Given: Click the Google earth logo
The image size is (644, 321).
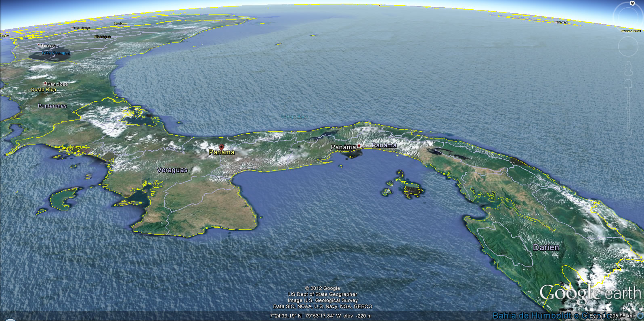Looking at the screenshot, I should point(589,293).
